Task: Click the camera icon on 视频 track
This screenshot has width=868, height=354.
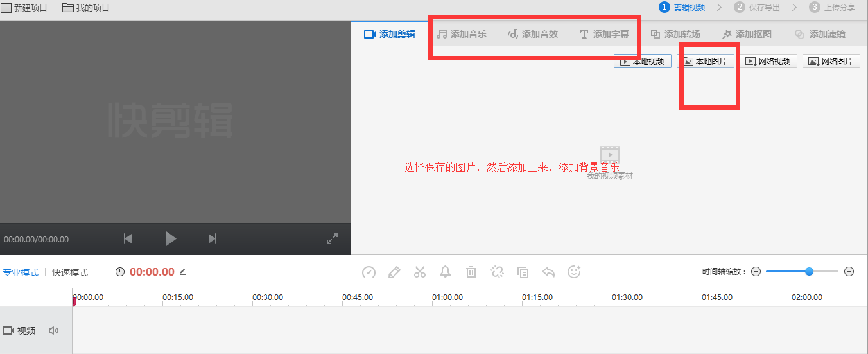Action: pos(8,330)
